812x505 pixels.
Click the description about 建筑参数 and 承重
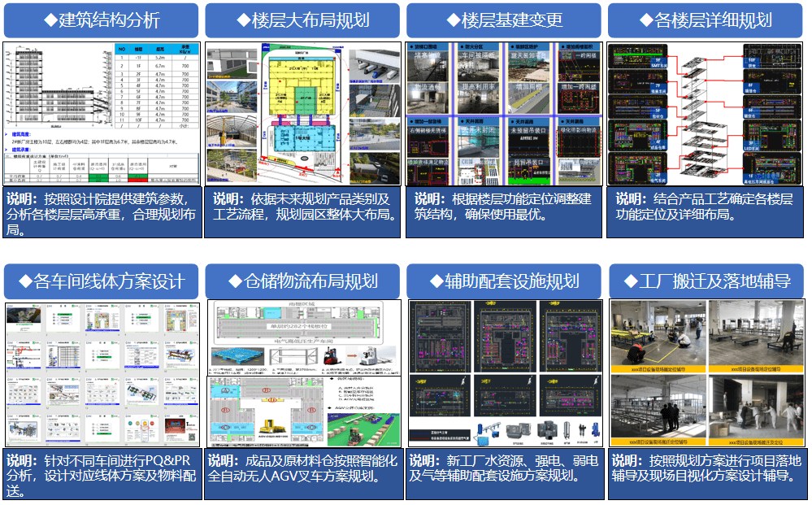coord(101,213)
